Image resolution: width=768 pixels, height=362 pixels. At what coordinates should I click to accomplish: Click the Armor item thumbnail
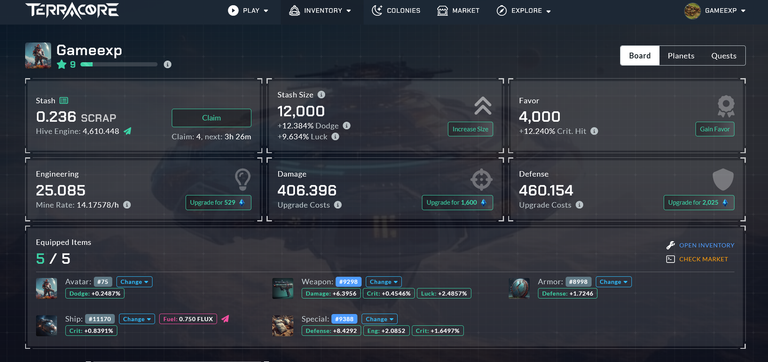[519, 288]
